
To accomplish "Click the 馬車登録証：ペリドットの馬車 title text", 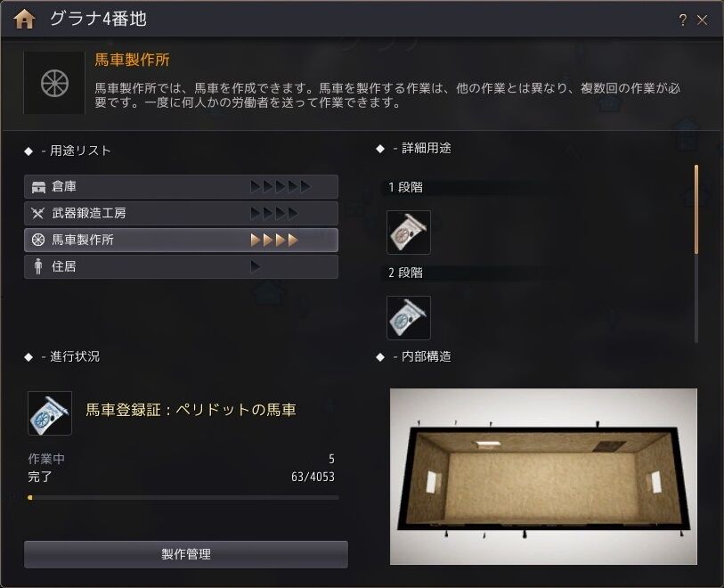I will click(191, 410).
